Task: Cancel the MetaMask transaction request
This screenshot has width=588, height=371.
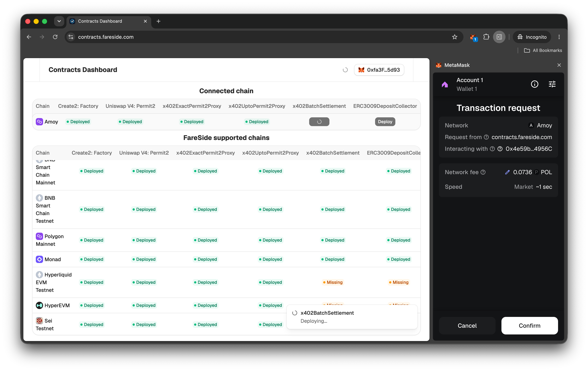Action: point(467,325)
